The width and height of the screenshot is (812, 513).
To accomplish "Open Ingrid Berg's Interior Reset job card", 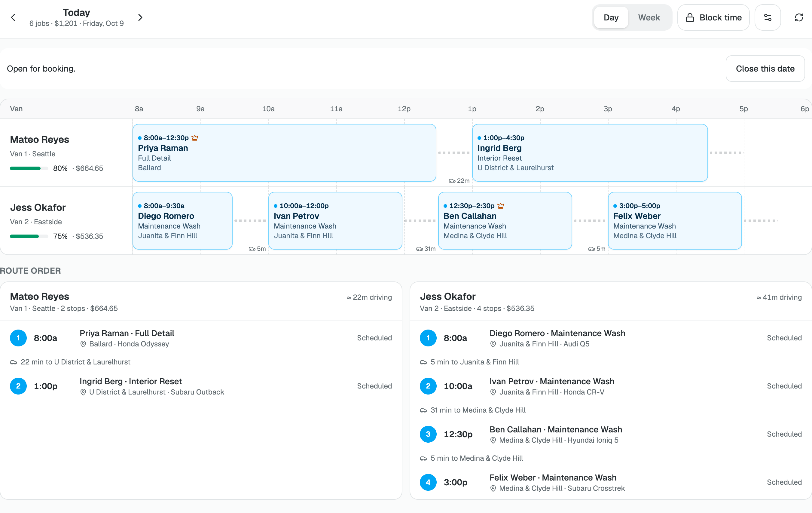I will (x=590, y=152).
